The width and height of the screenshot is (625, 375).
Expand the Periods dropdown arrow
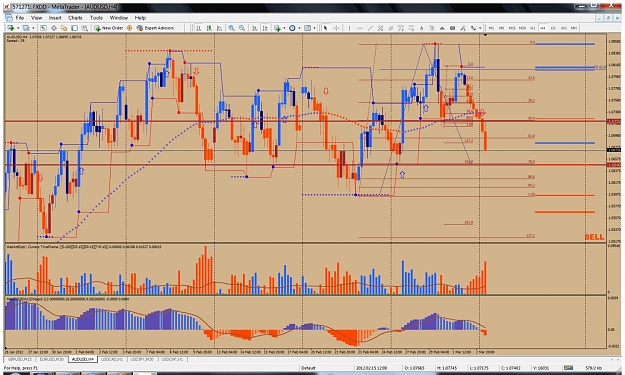(x=299, y=28)
